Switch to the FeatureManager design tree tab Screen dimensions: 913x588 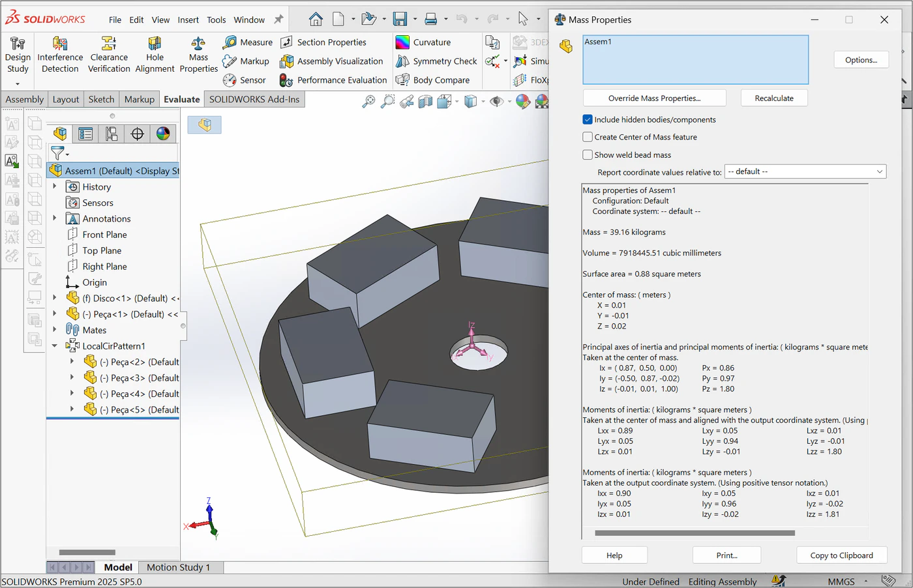pyautogui.click(x=60, y=134)
